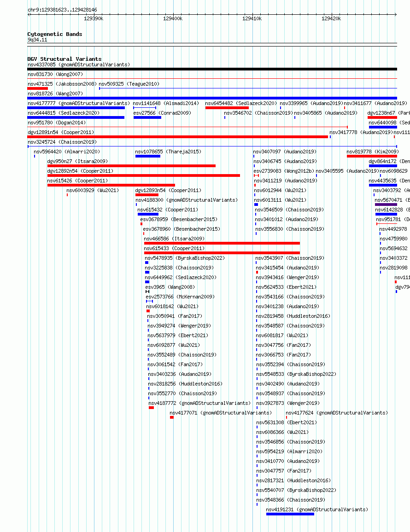Click the 129400k ruler tick

[173, 18]
